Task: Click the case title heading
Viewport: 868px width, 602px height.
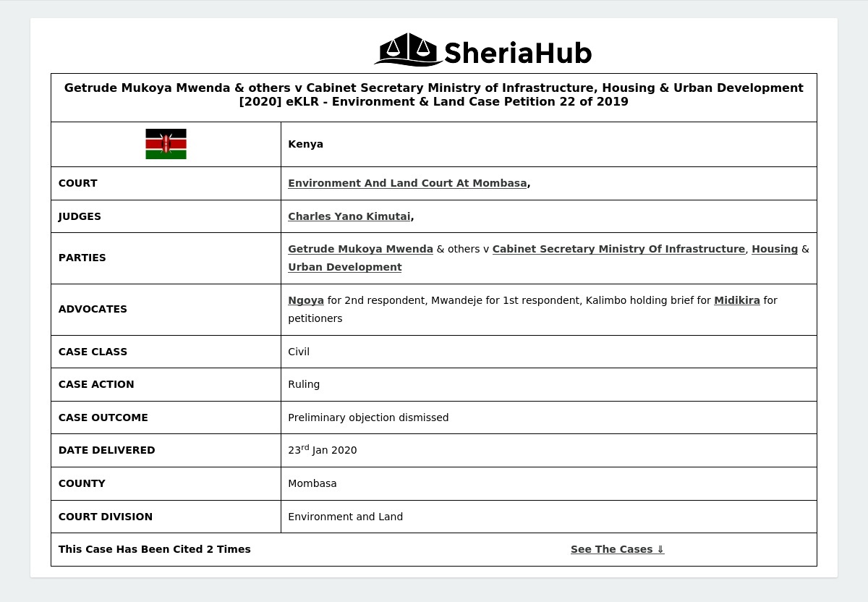Action: tap(433, 95)
